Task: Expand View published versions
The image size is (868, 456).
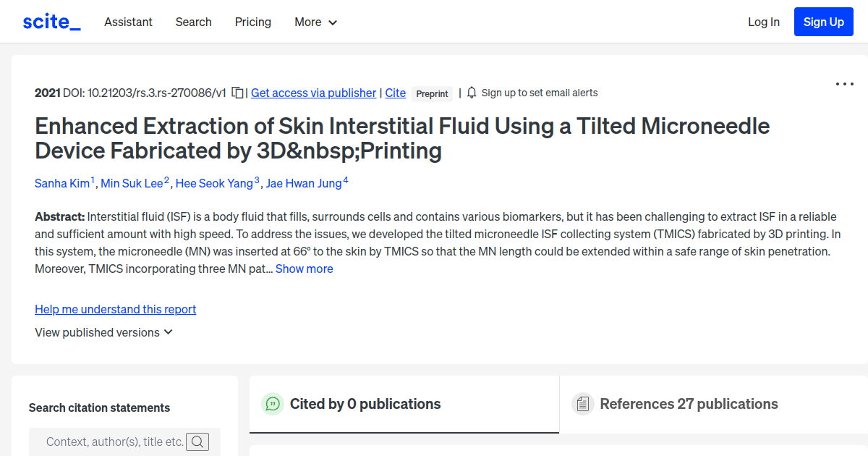Action: tap(103, 332)
